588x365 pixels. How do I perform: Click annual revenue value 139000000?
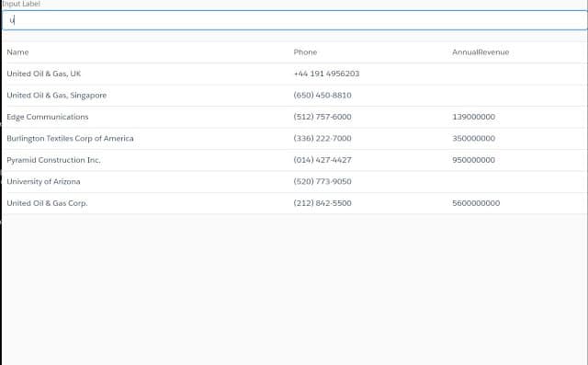tap(474, 117)
